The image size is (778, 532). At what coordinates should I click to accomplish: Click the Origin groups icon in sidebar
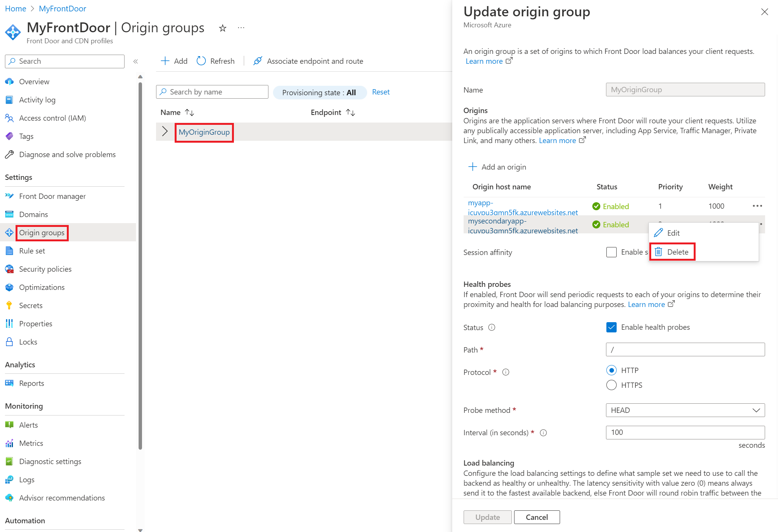[x=11, y=232]
